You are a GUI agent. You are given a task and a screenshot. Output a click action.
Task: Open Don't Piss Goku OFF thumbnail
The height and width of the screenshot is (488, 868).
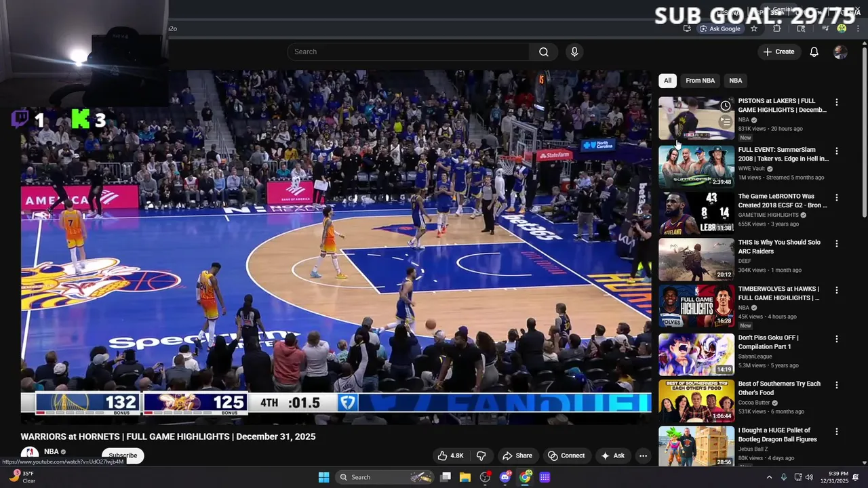(x=696, y=354)
